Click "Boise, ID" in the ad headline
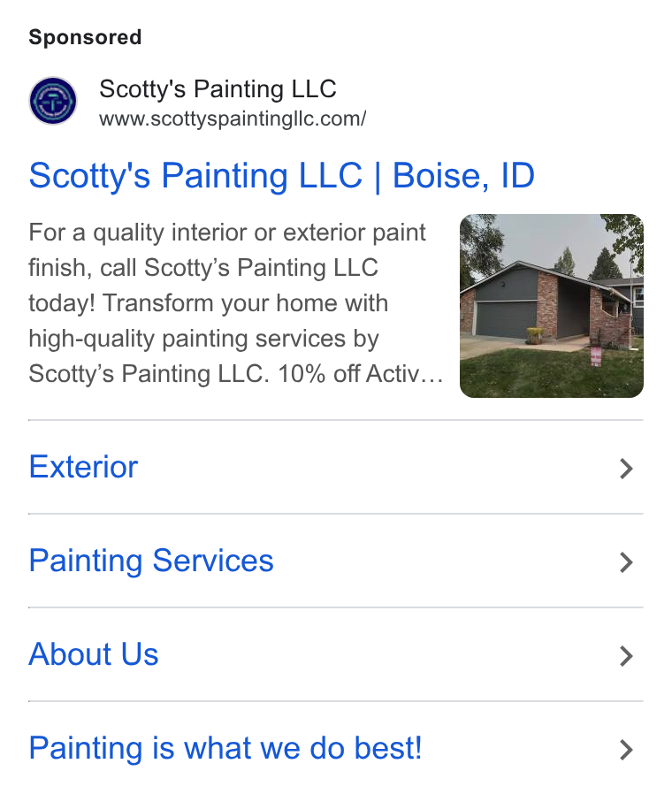 coord(463,176)
